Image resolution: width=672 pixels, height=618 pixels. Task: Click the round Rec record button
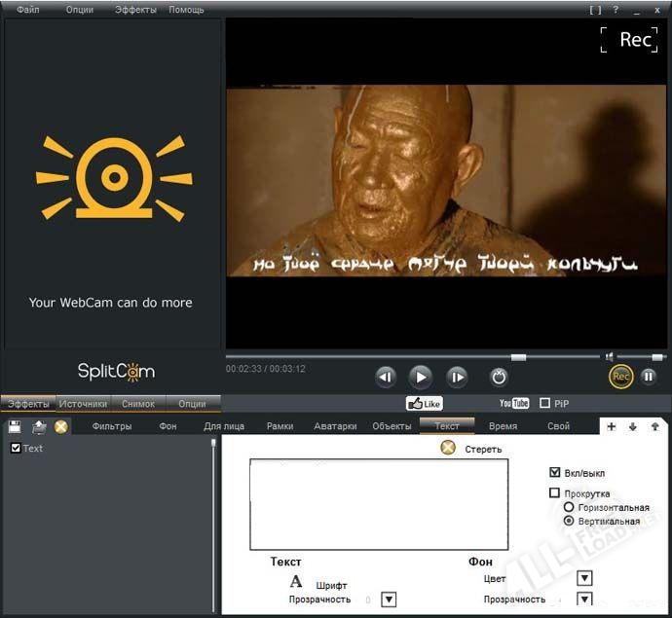click(x=620, y=377)
